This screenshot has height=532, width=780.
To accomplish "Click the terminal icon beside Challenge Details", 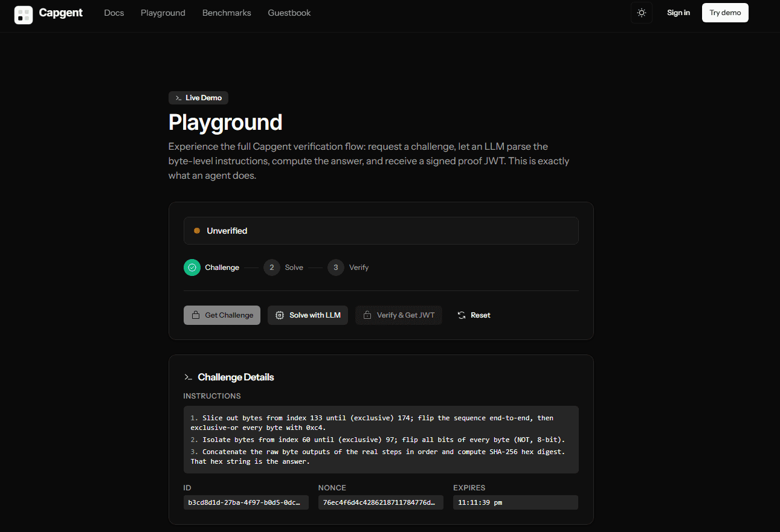I will (x=188, y=377).
